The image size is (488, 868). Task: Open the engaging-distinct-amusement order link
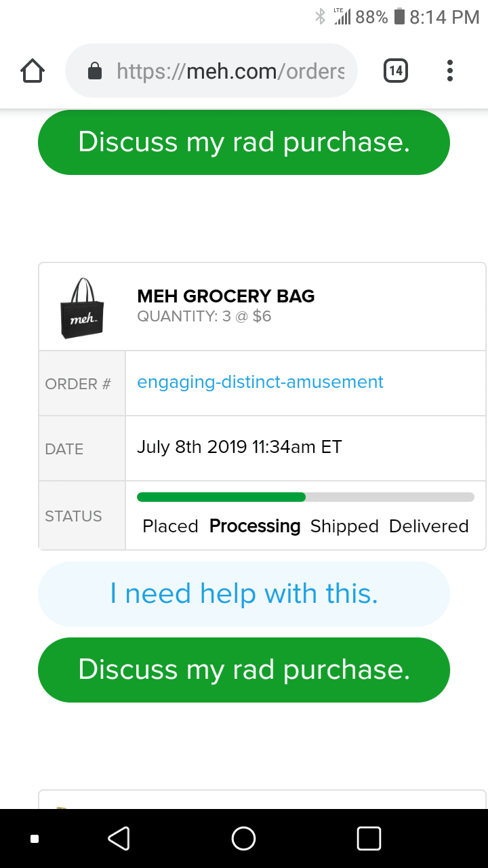(260, 382)
